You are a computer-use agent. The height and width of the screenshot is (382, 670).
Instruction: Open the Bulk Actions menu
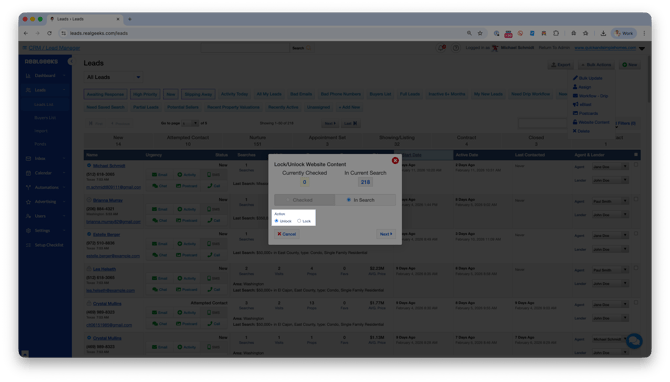point(596,65)
